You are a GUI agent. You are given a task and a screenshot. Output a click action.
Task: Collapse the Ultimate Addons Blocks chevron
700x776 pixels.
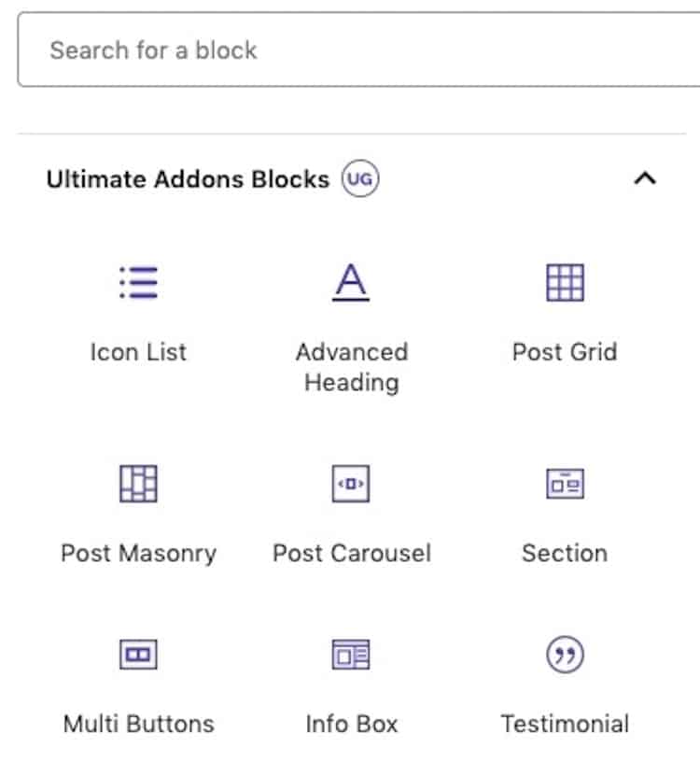645,178
